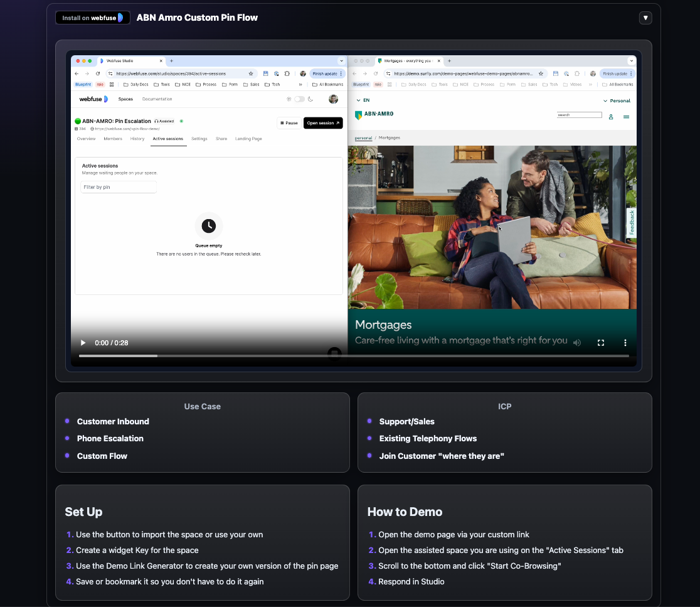Open the ABN AMRO hamburger menu
This screenshot has height=607, width=700.
(627, 117)
